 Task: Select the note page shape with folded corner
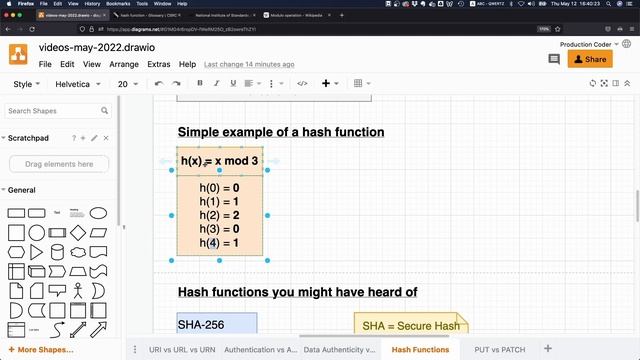pyautogui.click(x=16, y=291)
